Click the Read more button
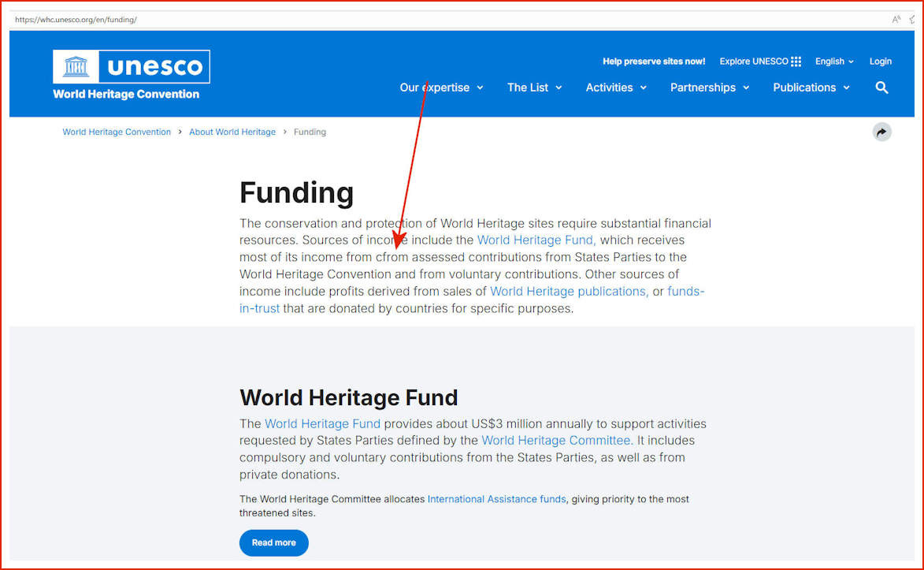 click(x=274, y=543)
